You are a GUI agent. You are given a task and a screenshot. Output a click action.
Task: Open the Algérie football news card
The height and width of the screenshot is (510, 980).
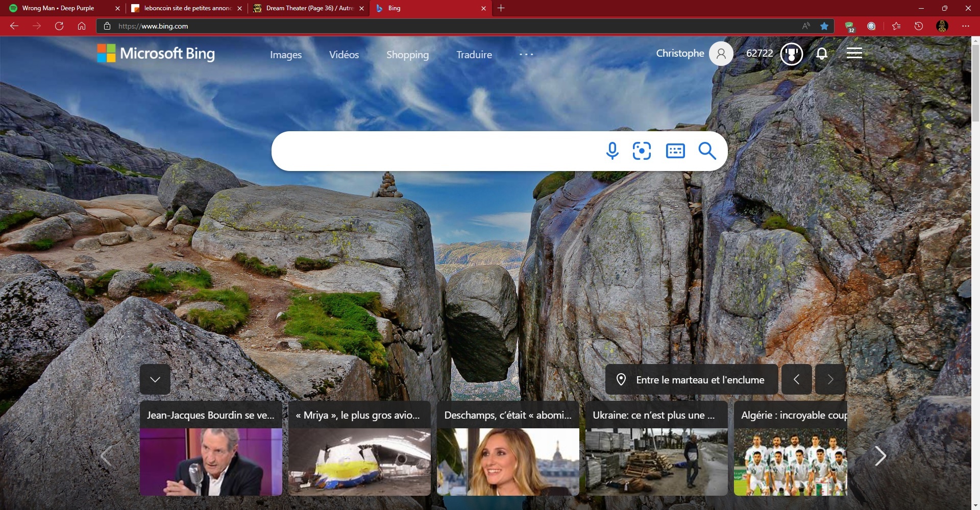[x=791, y=448]
